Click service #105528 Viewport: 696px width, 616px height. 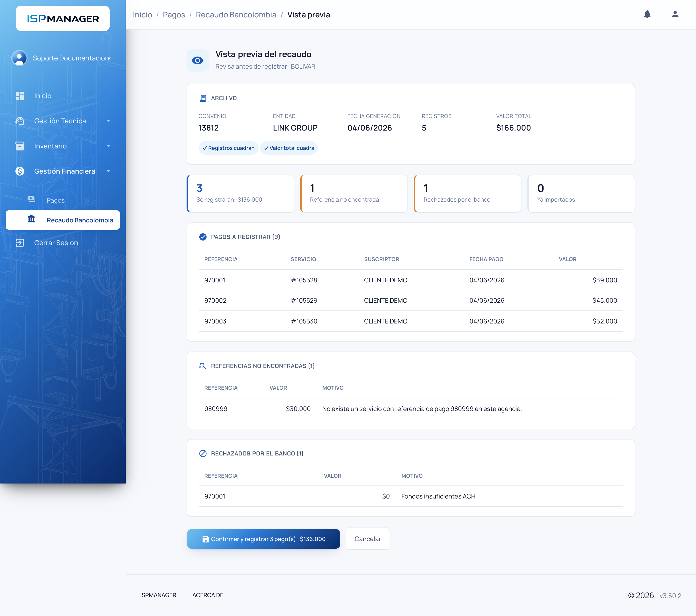pos(304,280)
